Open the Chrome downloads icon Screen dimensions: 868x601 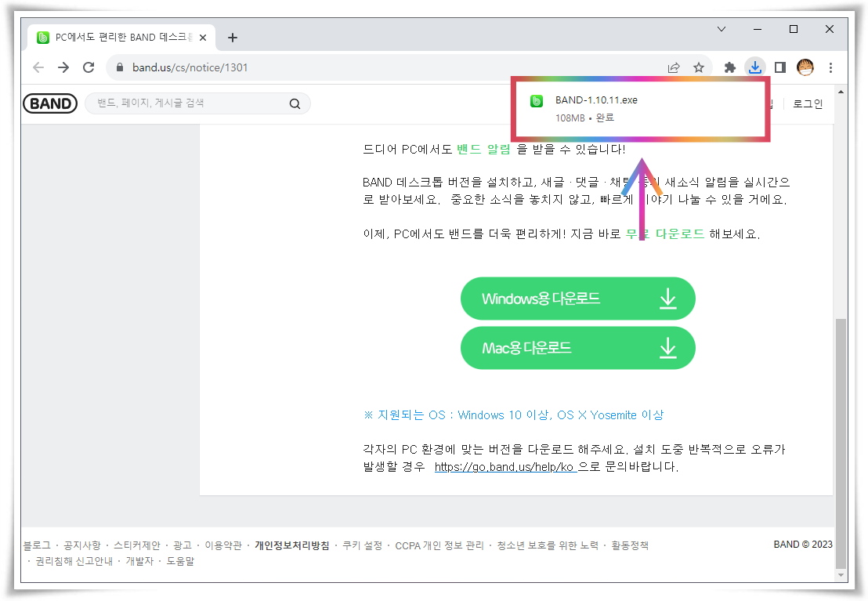coord(755,67)
